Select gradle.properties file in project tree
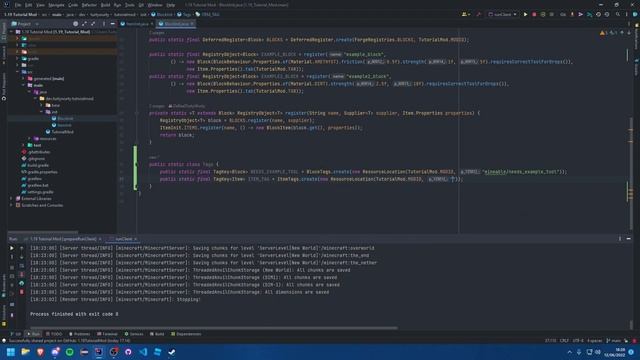This screenshot has width=640, height=360. coord(39,172)
